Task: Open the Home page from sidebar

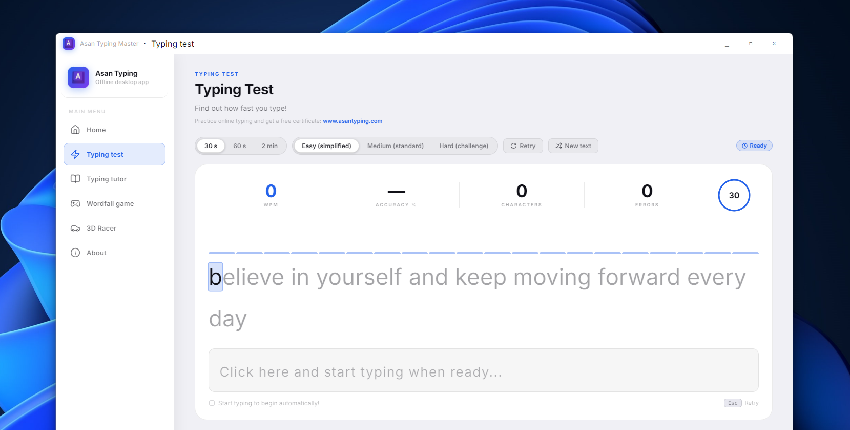Action: 114,130
